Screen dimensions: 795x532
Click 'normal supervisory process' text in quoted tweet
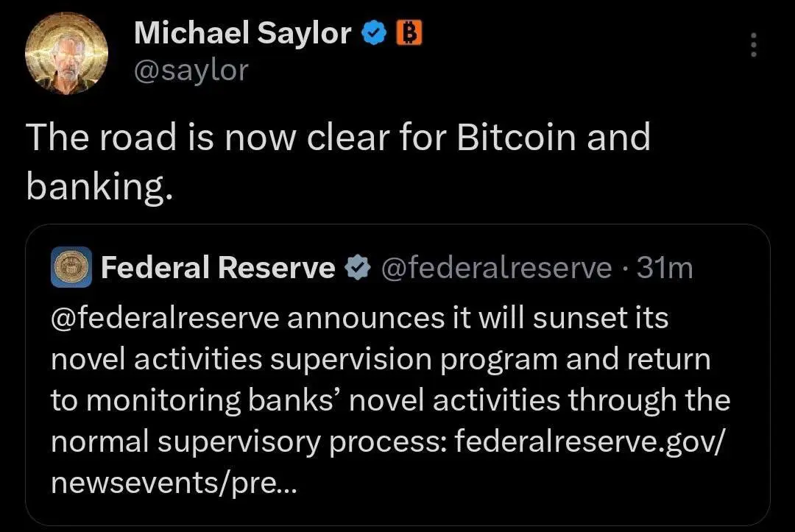249,441
